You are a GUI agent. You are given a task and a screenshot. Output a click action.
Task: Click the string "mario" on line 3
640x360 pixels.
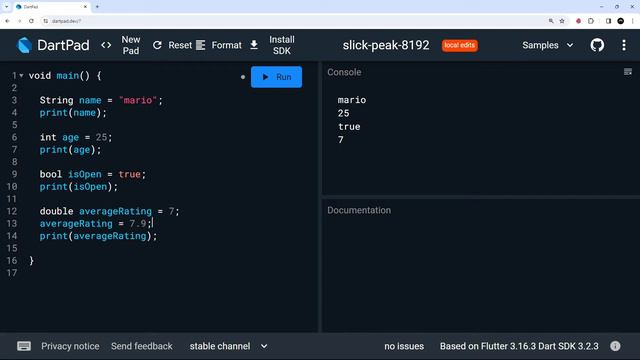138,100
